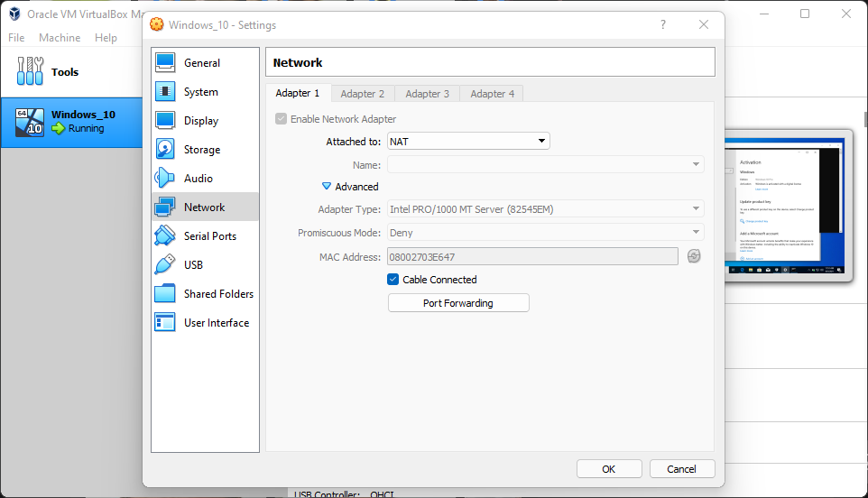Click the Windows_10 VM icon

coord(30,122)
